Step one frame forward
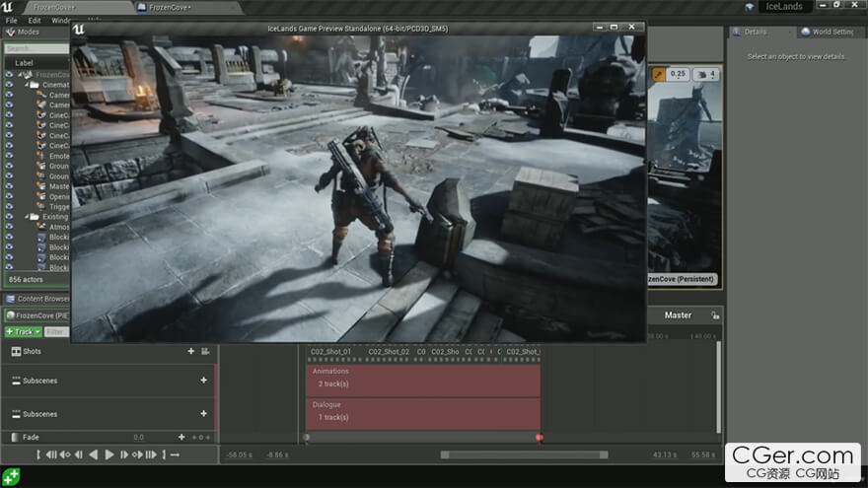Image resolution: width=868 pixels, height=488 pixels. point(124,454)
